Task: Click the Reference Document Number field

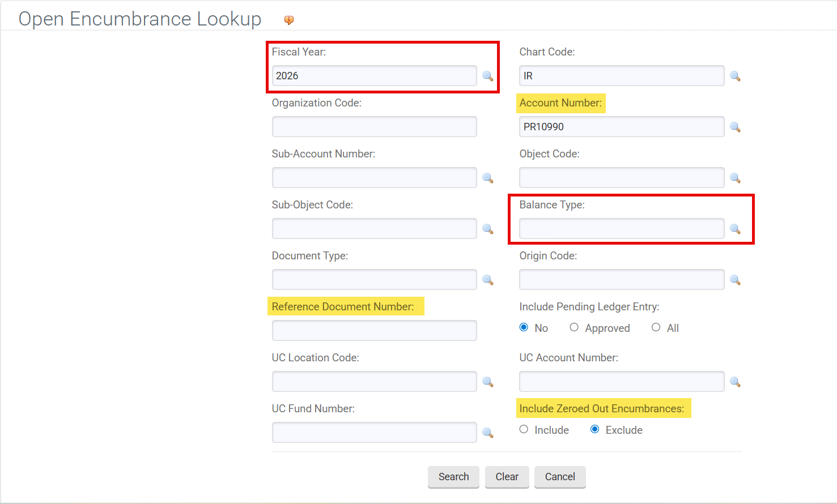Action: click(x=374, y=330)
